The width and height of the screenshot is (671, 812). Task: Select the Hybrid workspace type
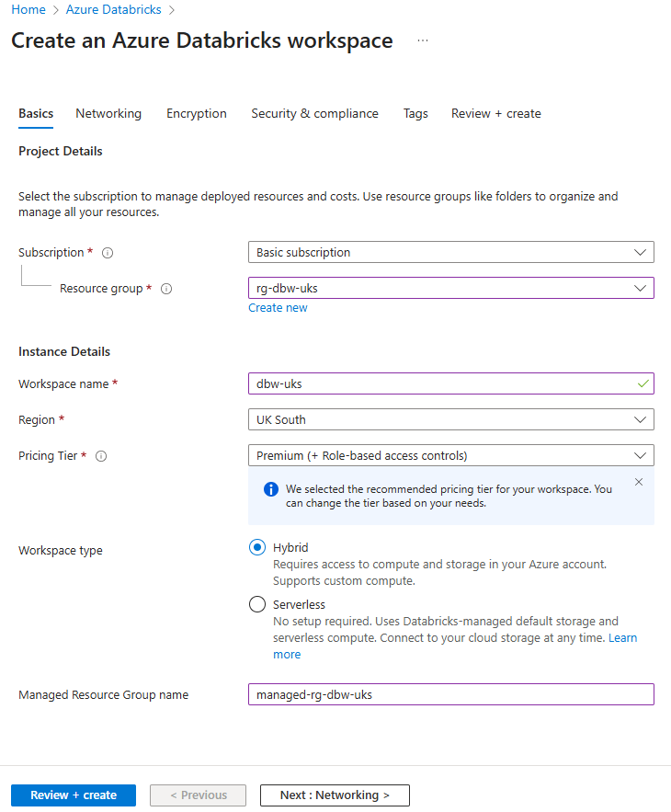click(257, 548)
